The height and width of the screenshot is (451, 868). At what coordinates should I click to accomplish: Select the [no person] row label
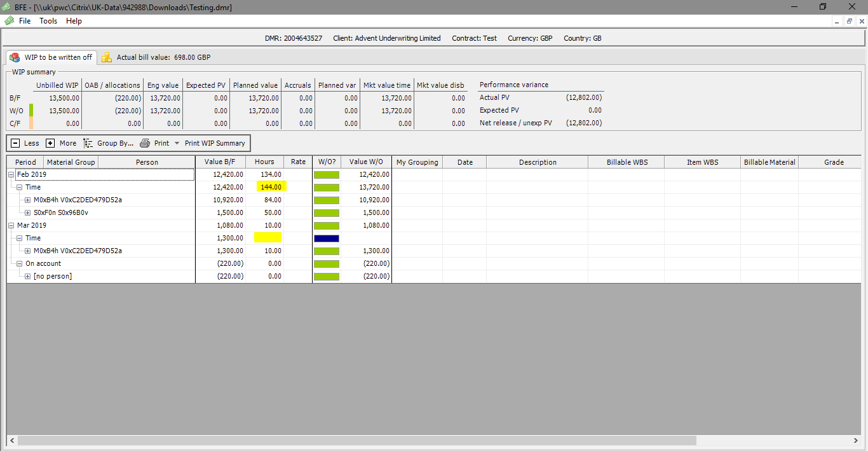coord(53,276)
